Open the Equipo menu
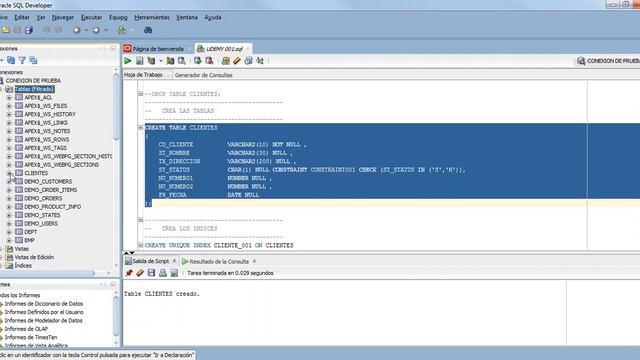 click(118, 18)
